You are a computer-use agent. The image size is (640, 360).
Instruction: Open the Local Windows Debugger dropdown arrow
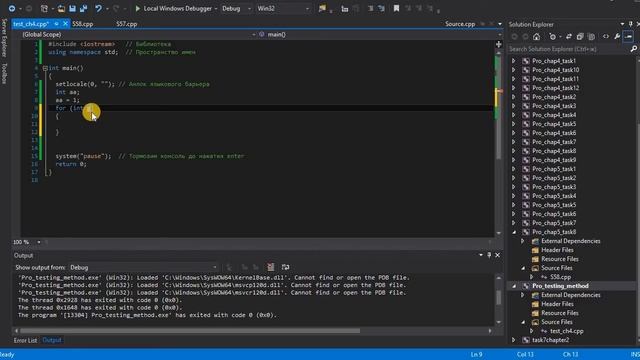[x=216, y=9]
